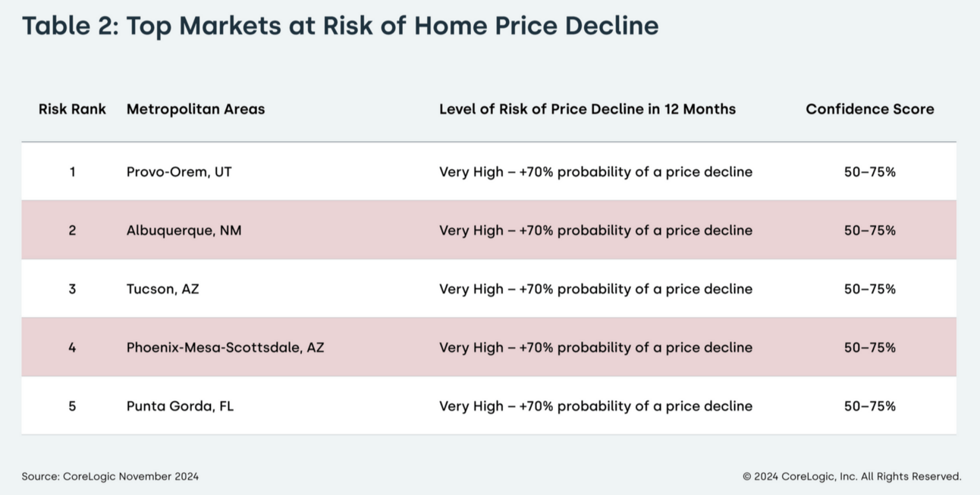980x495 pixels.
Task: Select the Punta Gorda, FL cell
Action: tap(180, 406)
